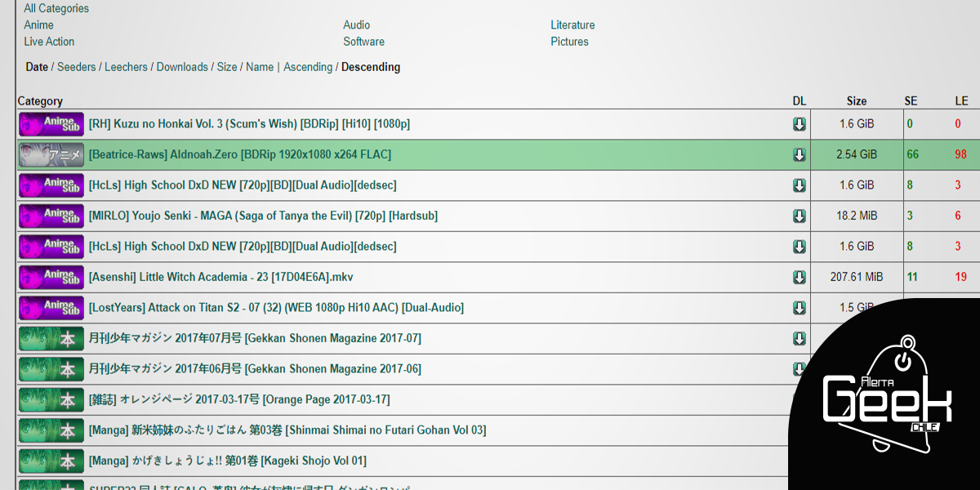Open the Gekkan Shonen Magazine 2017-07 title

coord(255,338)
